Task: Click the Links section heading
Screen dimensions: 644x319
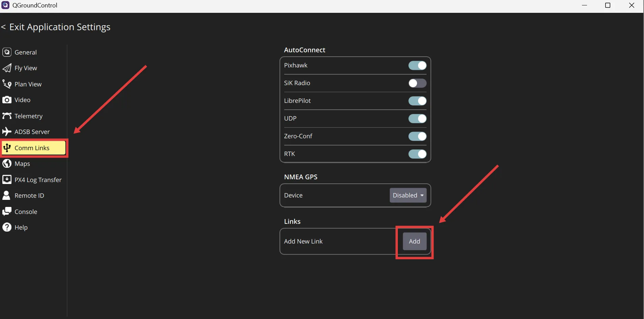Action: click(x=292, y=221)
